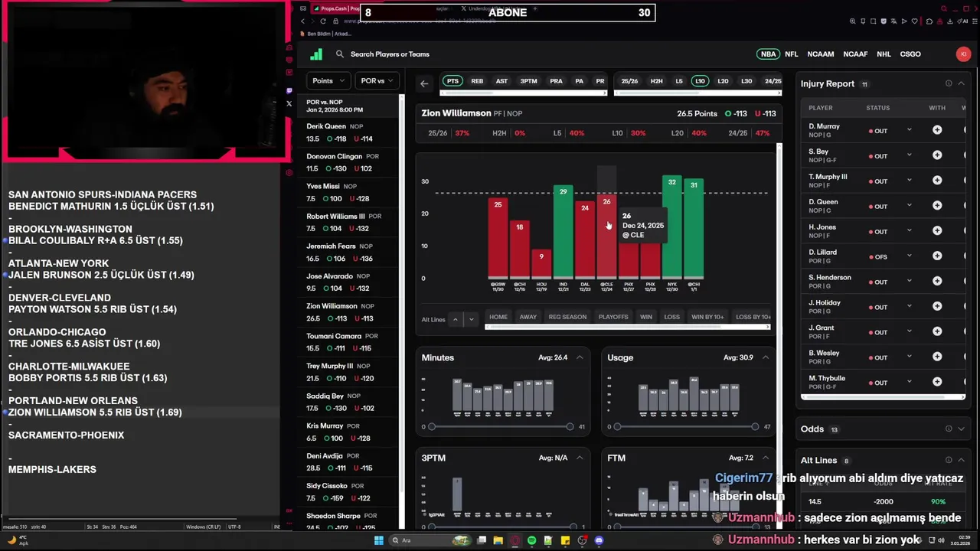Add J. Grant with plus icon
This screenshot has width=980, height=551.
coord(937,332)
